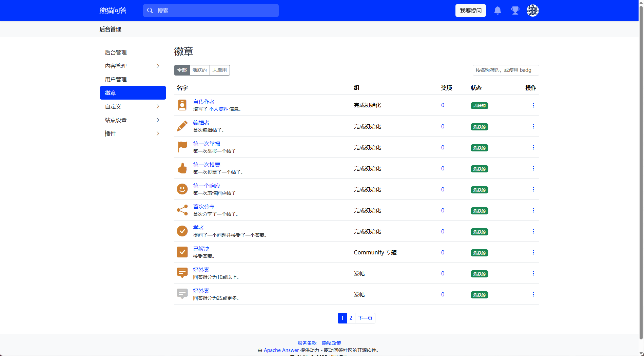Click awards count for 已解决

(x=443, y=252)
